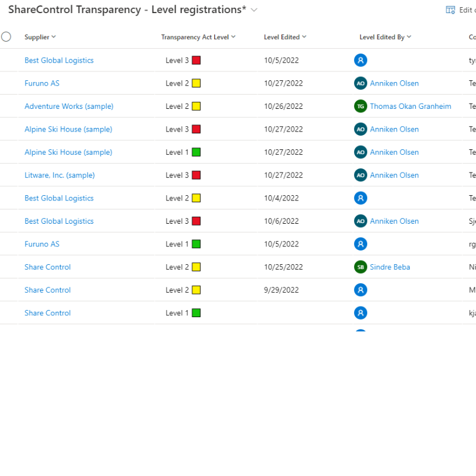Open the Alpine Ski House (sample) link with Level 1
Screen dimensions: 476x476
point(68,152)
